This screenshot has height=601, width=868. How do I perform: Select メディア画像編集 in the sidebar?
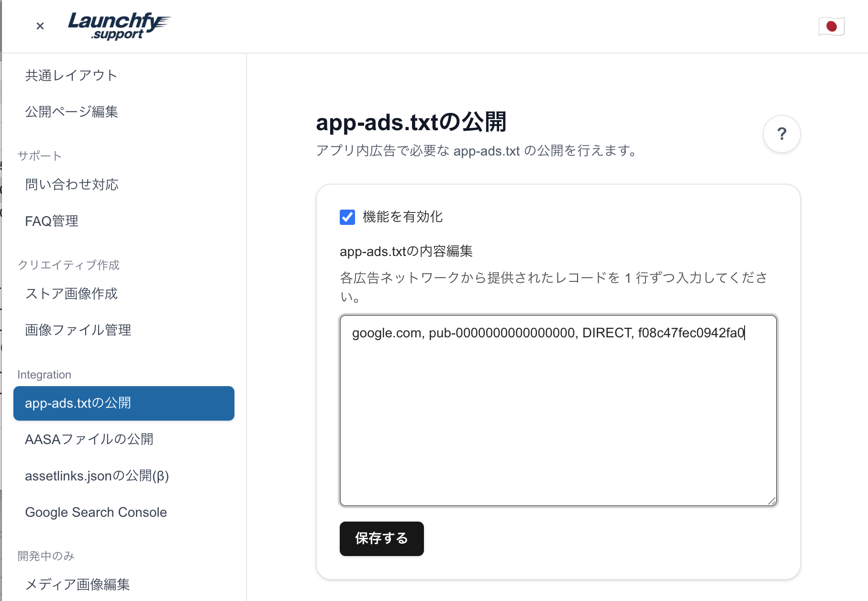coord(78,585)
